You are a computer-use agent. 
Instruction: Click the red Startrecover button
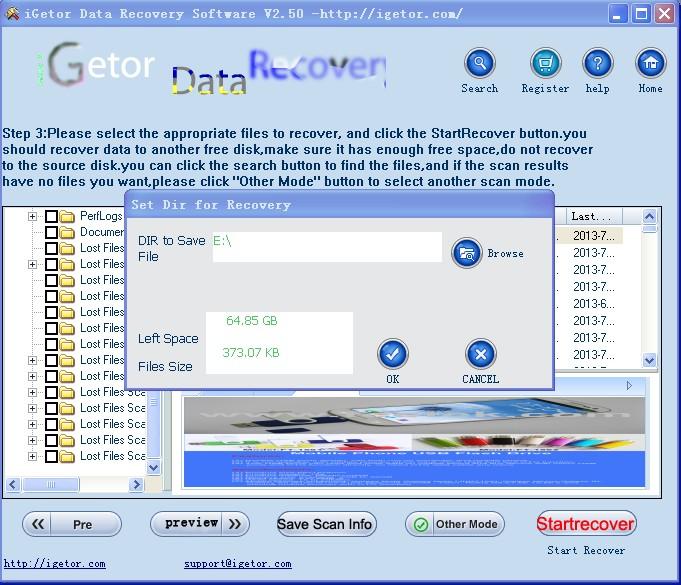point(585,523)
